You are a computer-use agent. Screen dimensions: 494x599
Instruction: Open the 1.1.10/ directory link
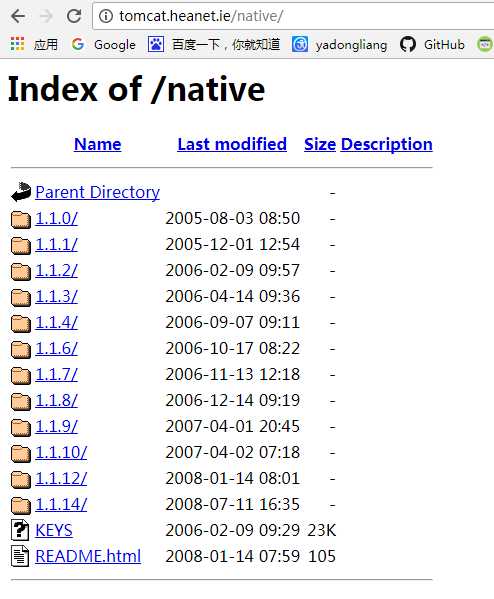coord(61,452)
